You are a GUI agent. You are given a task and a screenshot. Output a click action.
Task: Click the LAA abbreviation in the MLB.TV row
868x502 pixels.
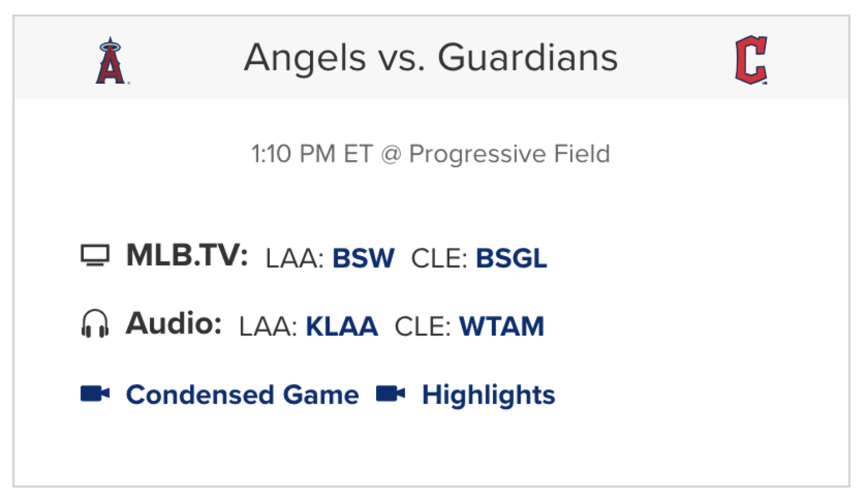pyautogui.click(x=295, y=259)
